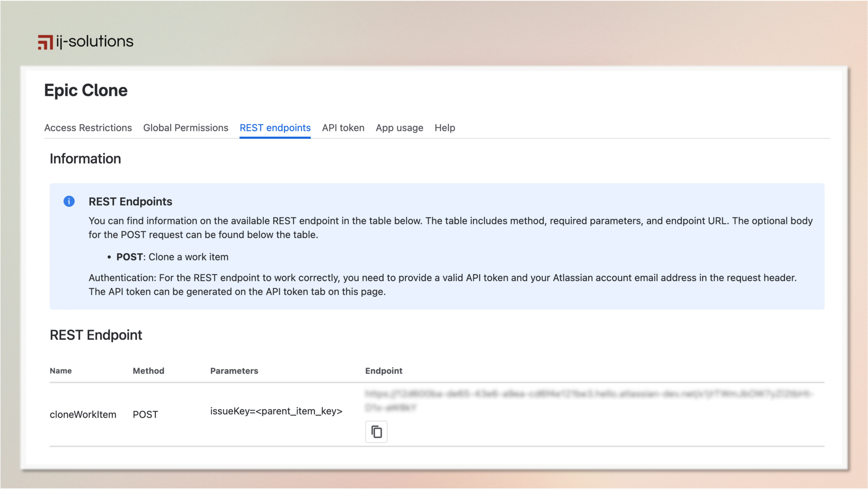The width and height of the screenshot is (868, 489).
Task: Switch to the Global Permissions tab
Action: (x=185, y=128)
